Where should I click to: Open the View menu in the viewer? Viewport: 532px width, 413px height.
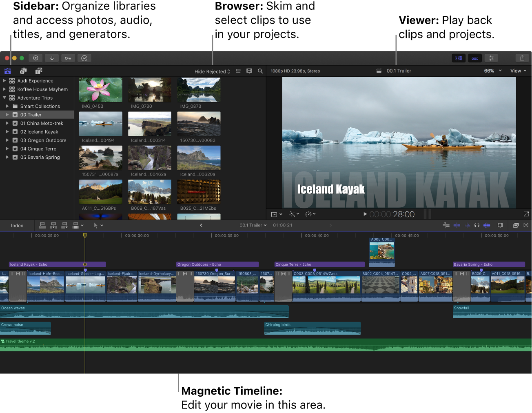[x=518, y=71]
